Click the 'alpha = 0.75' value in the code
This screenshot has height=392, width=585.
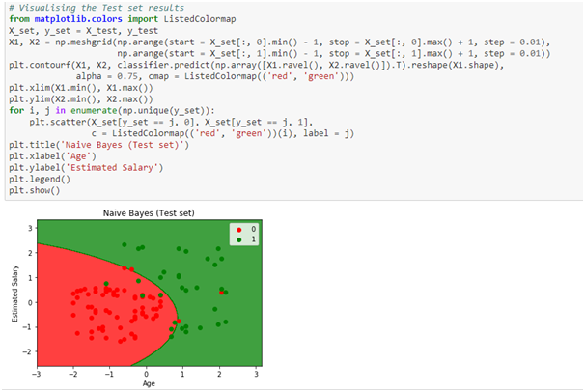[107, 76]
